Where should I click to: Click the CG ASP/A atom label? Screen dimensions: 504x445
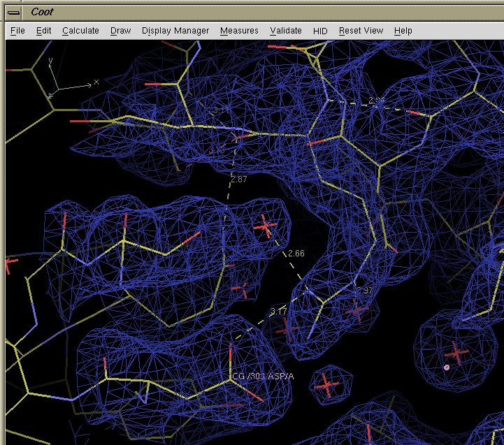(x=263, y=377)
